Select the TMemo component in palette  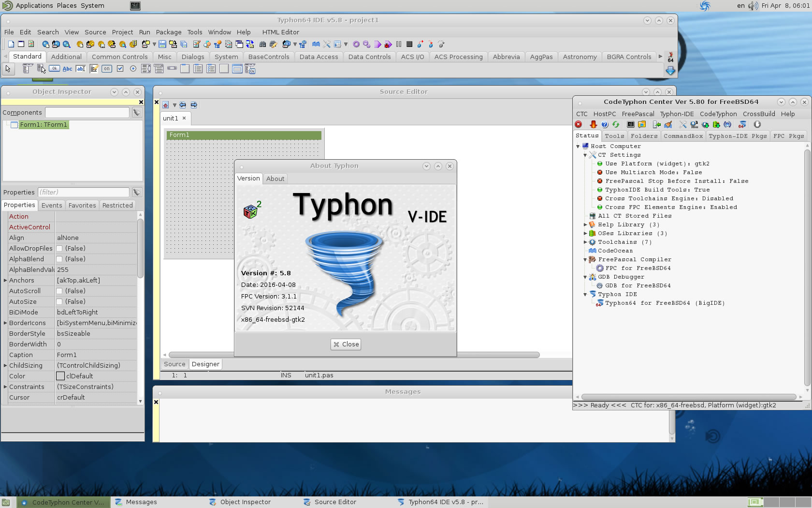[94, 69]
